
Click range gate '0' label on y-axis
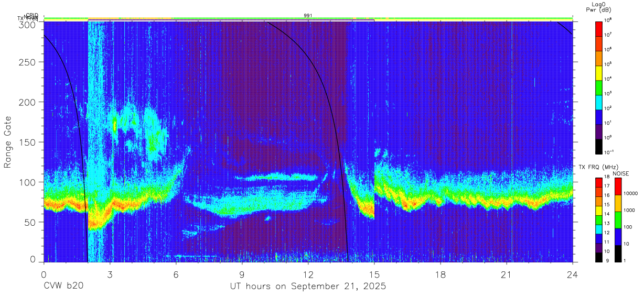click(32, 259)
